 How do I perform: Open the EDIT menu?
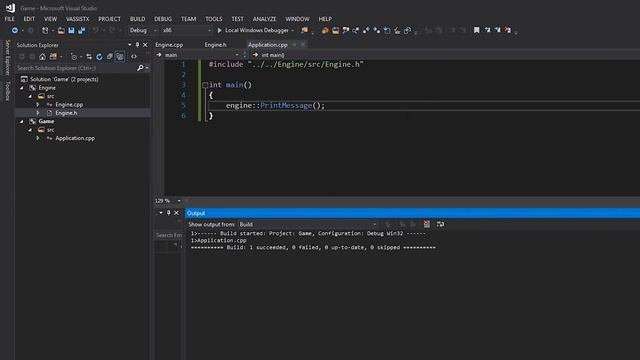point(29,19)
